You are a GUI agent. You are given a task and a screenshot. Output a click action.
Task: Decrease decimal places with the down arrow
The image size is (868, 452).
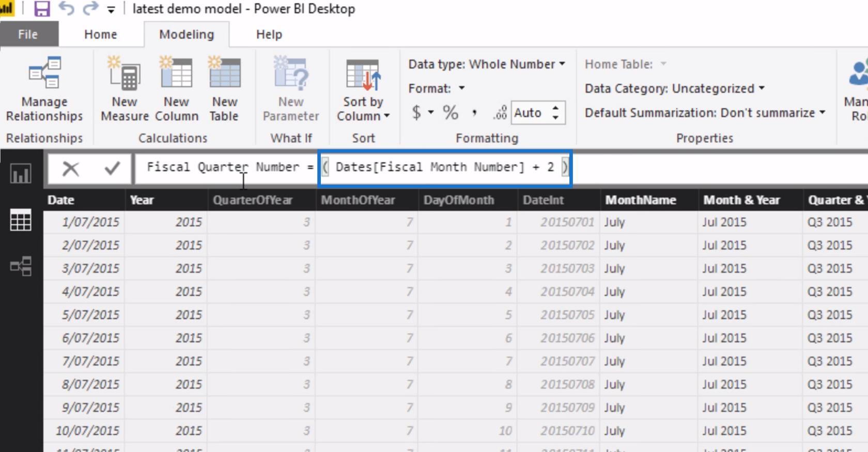pyautogui.click(x=556, y=118)
